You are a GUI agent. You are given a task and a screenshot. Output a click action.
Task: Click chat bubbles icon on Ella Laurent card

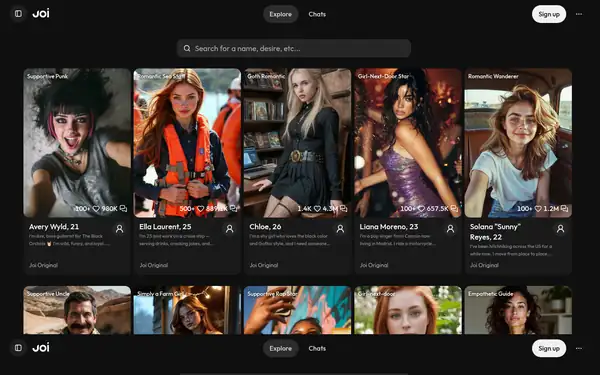tap(233, 209)
